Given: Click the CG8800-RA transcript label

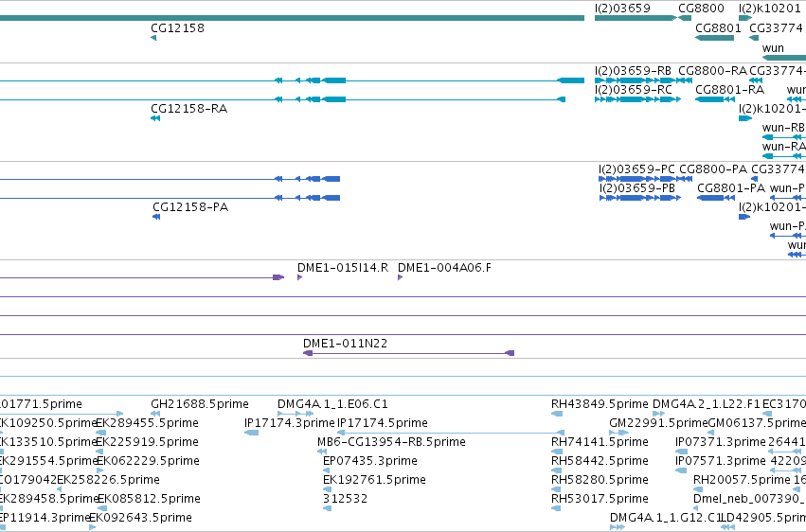Looking at the screenshot, I should tap(712, 71).
